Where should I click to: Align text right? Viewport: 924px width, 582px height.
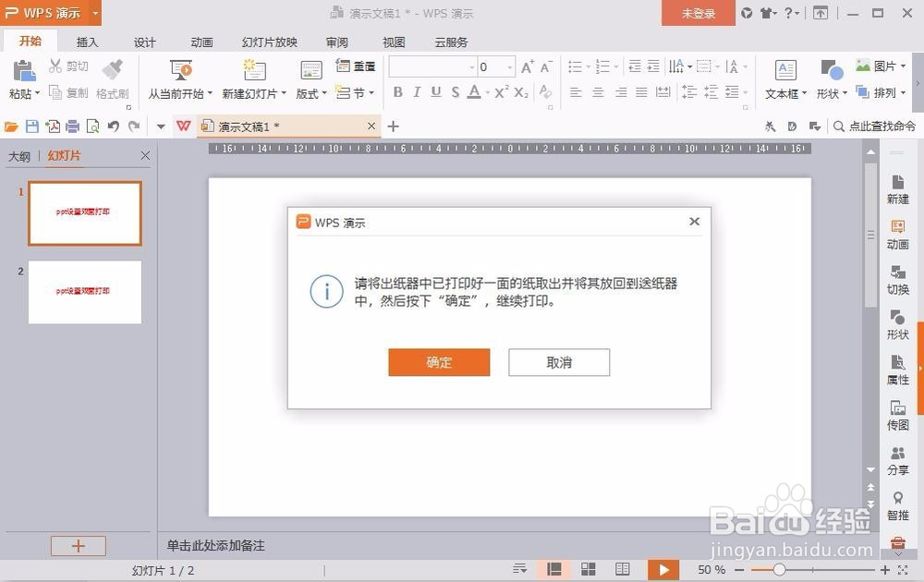621,92
